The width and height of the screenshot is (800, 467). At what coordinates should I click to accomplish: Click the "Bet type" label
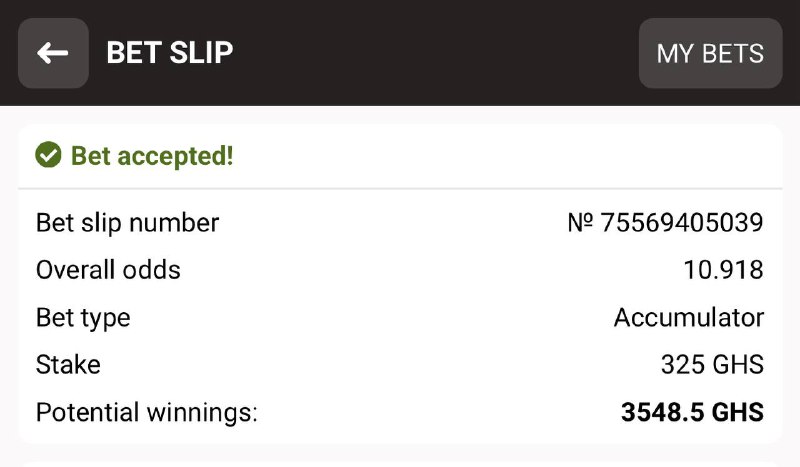point(83,318)
